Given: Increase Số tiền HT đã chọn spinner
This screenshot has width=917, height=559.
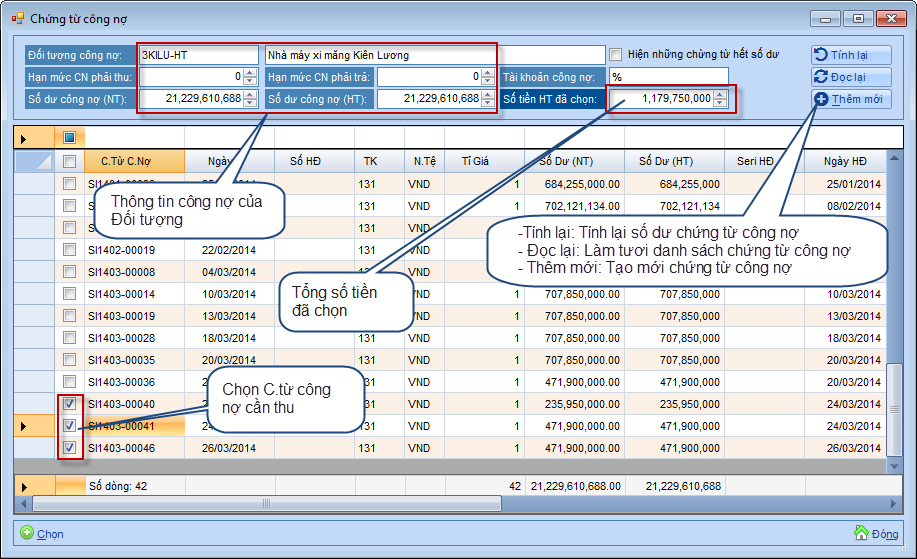Looking at the screenshot, I should 720,94.
